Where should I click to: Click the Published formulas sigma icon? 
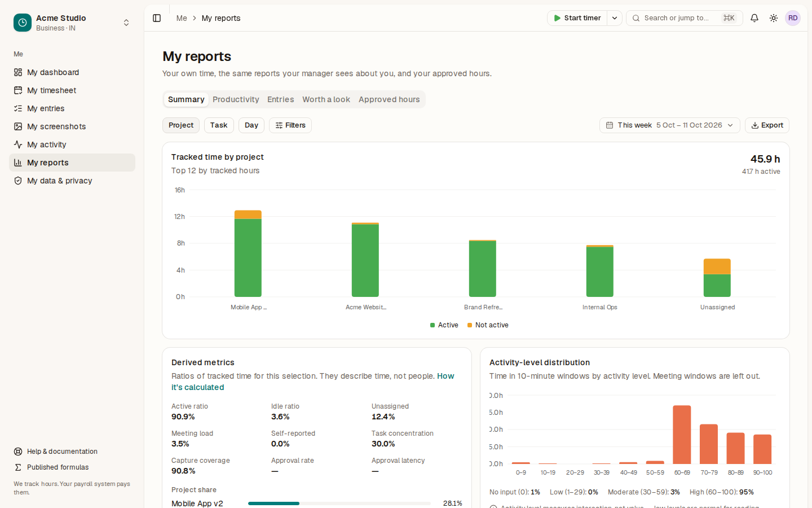18,467
